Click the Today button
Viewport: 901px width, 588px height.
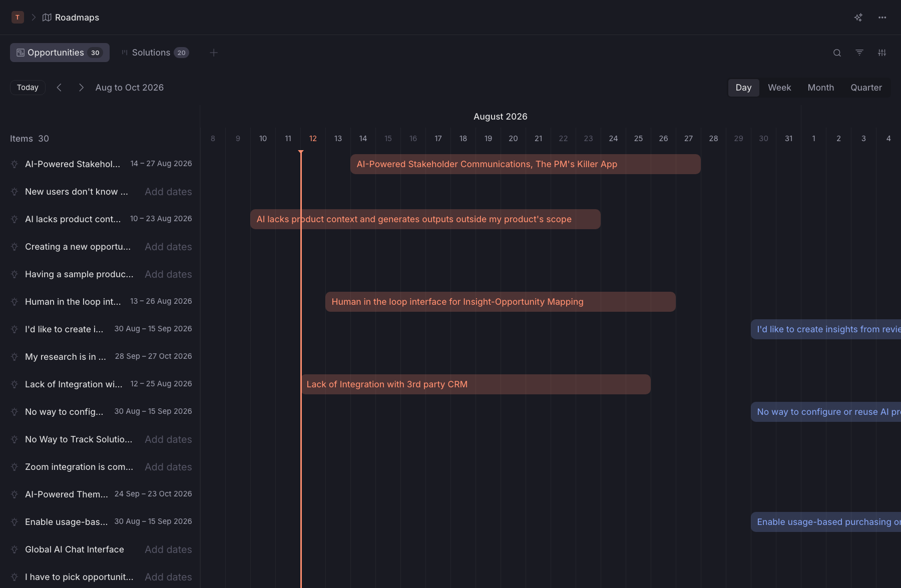click(x=28, y=88)
